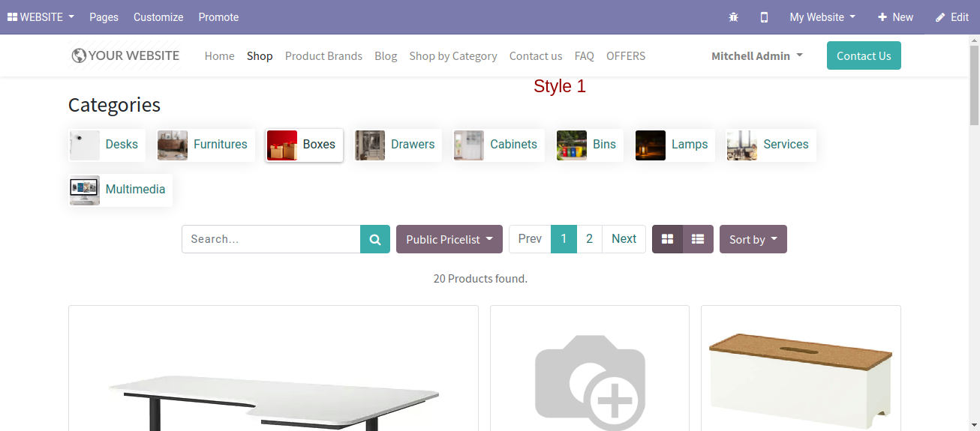Select the Services category
The width and height of the screenshot is (980, 431).
tap(771, 145)
